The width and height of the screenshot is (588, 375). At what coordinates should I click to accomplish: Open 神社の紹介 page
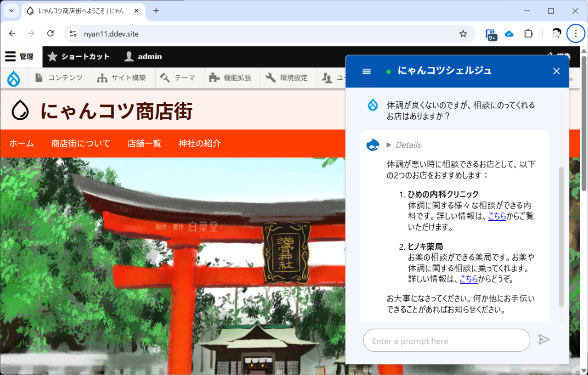click(200, 144)
